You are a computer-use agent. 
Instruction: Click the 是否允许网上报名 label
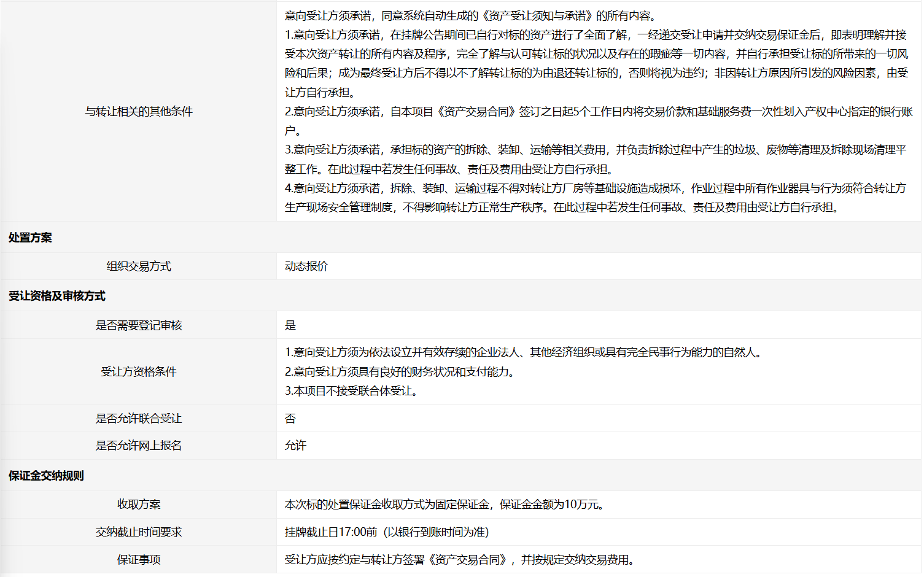pyautogui.click(x=139, y=445)
